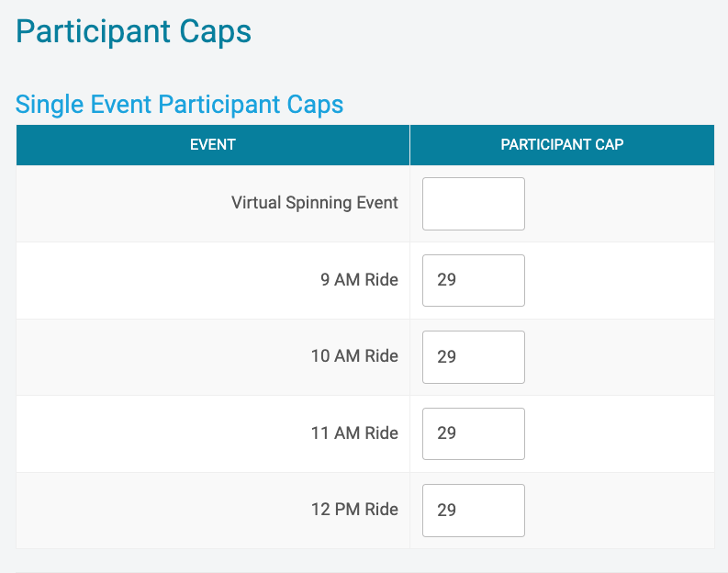728x573 pixels.
Task: Select the Virtual Spinning Event label
Action: pyautogui.click(x=315, y=203)
